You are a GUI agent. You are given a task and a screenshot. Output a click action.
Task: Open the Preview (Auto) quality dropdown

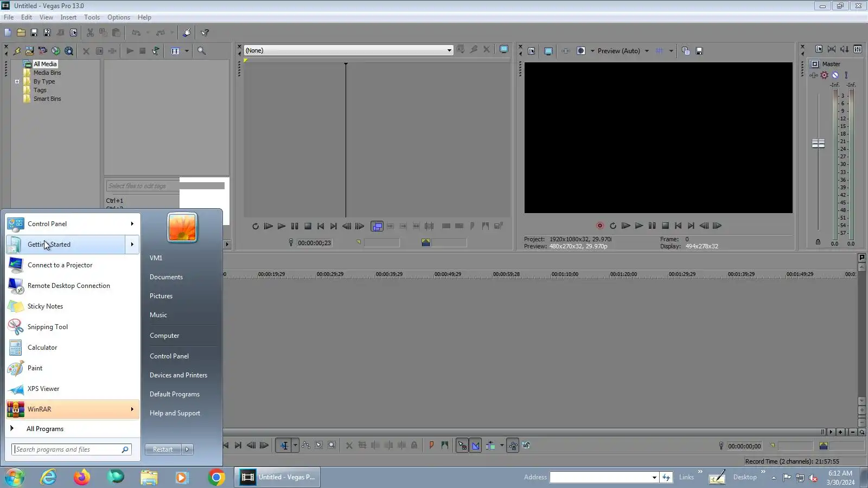[x=647, y=51]
